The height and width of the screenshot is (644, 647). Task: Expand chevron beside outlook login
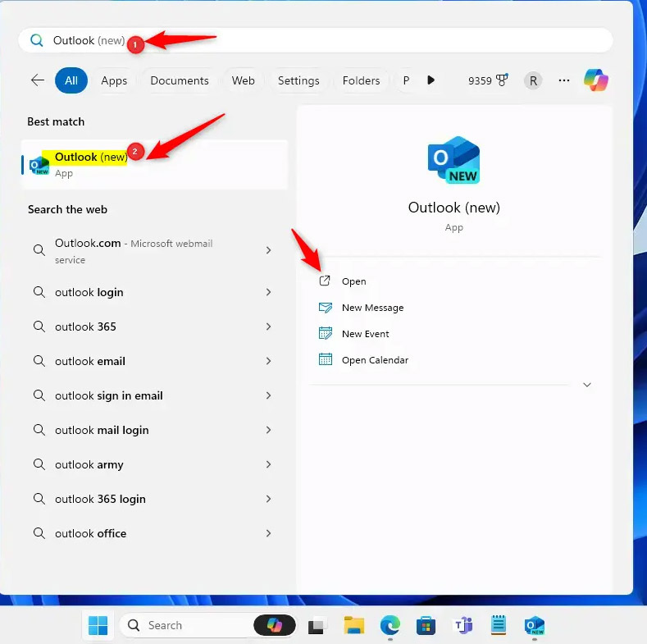[268, 292]
